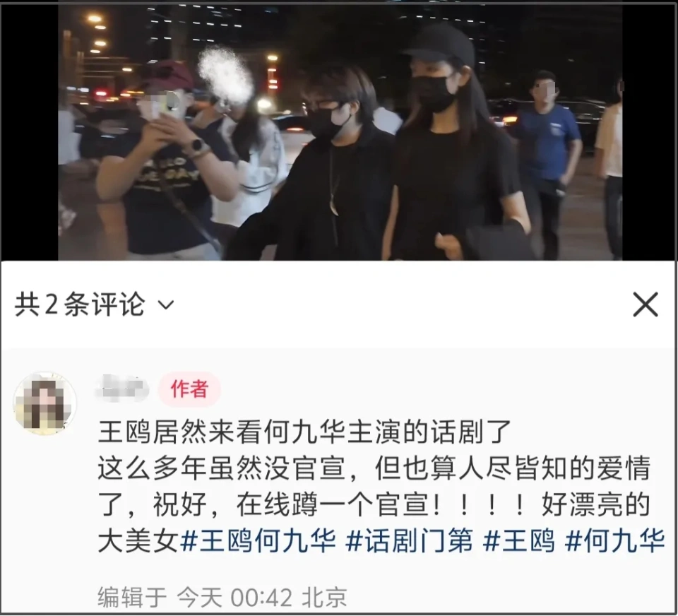Click the comment line starting 这么多年虽然没官宣
Image resolution: width=678 pixels, height=616 pixels.
(x=374, y=468)
